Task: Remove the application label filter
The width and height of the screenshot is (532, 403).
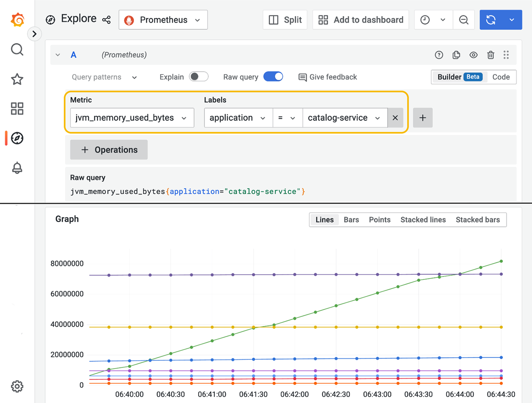Action: pyautogui.click(x=395, y=118)
